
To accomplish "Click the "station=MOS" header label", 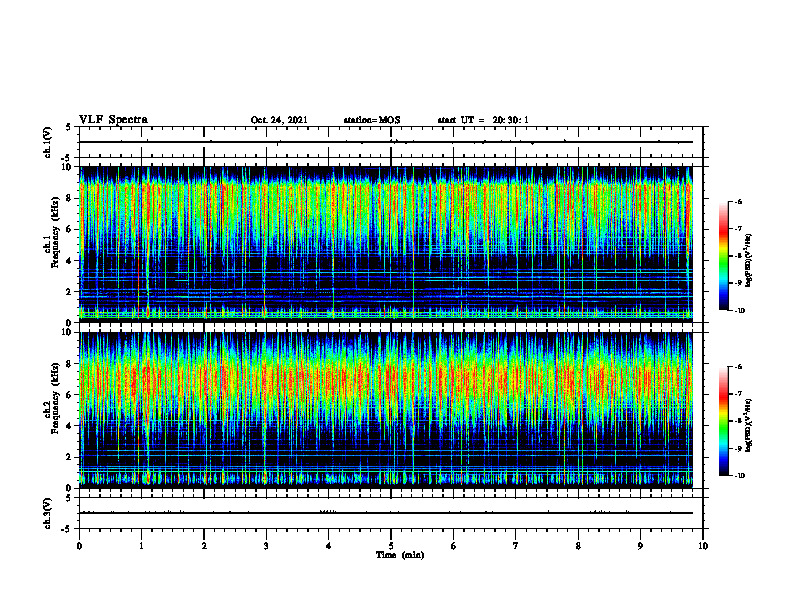I will pyautogui.click(x=372, y=120).
